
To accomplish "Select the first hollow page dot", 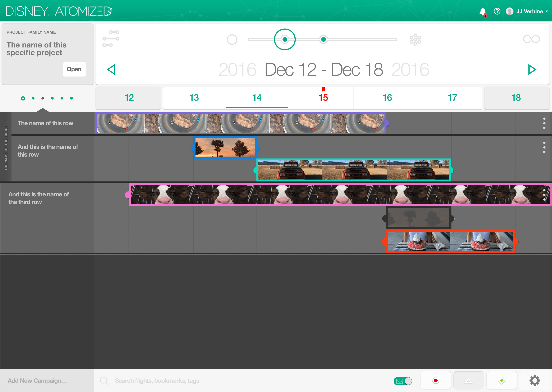I will 23,98.
